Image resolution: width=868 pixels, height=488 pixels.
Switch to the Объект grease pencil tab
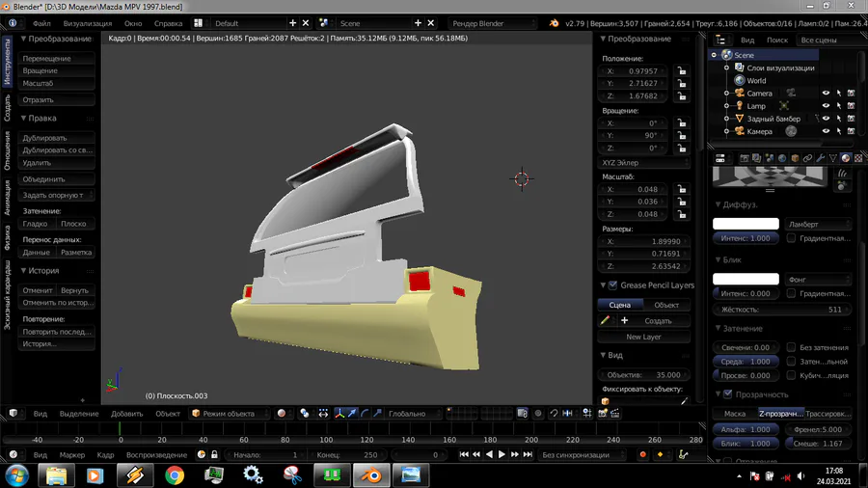point(666,305)
